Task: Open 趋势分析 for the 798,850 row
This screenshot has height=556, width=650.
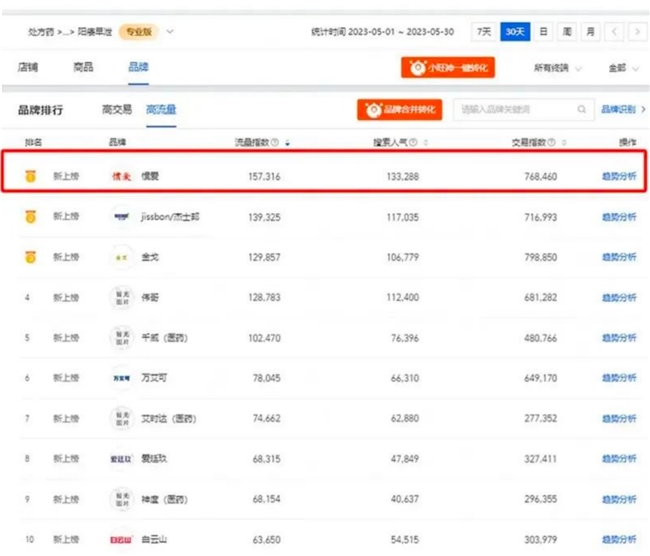Action: coord(618,257)
